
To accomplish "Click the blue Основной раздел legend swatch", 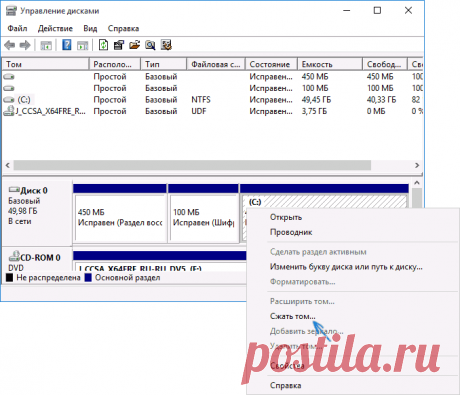I will point(88,278).
